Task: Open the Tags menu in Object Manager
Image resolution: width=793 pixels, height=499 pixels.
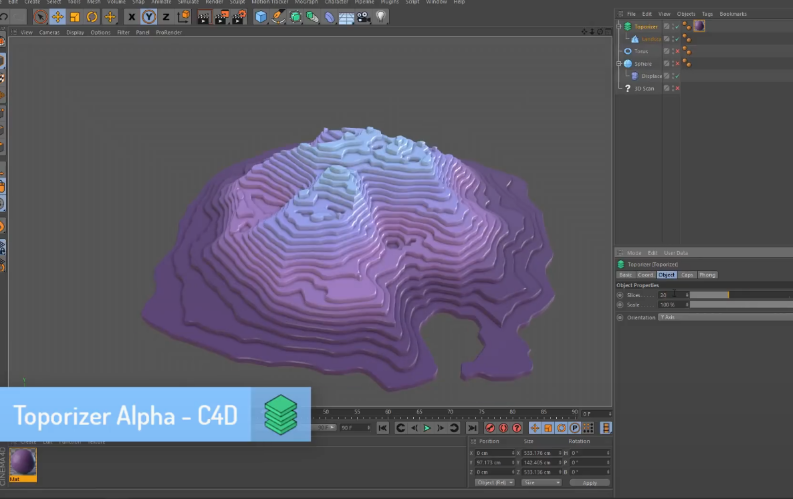Action: click(707, 14)
